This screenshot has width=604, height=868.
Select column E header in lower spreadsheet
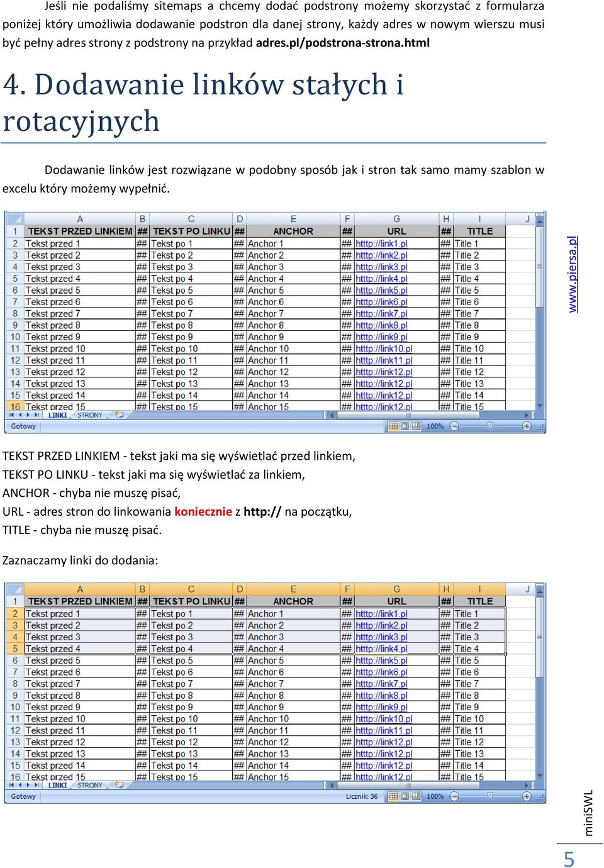click(x=293, y=589)
